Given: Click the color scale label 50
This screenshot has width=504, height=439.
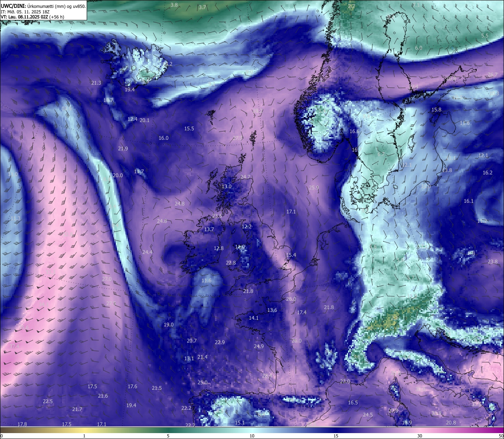Looking at the screenshot, I should click(x=501, y=436).
